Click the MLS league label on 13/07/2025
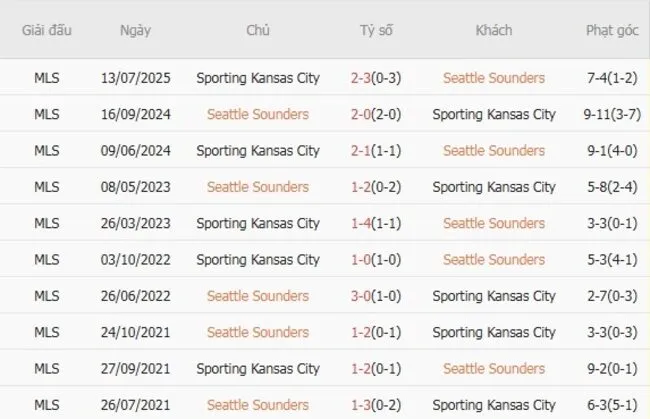The height and width of the screenshot is (419, 650). [46, 78]
